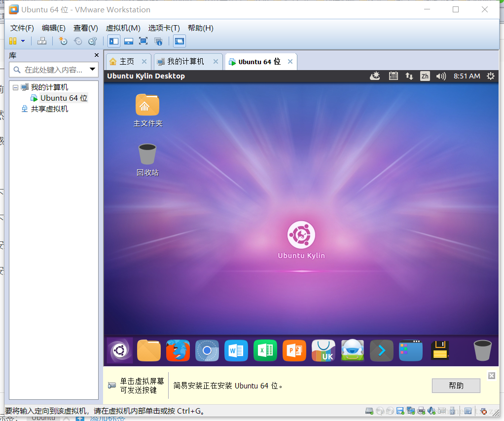Click the 8:51 AM clock
This screenshot has height=421, width=504.
point(467,76)
